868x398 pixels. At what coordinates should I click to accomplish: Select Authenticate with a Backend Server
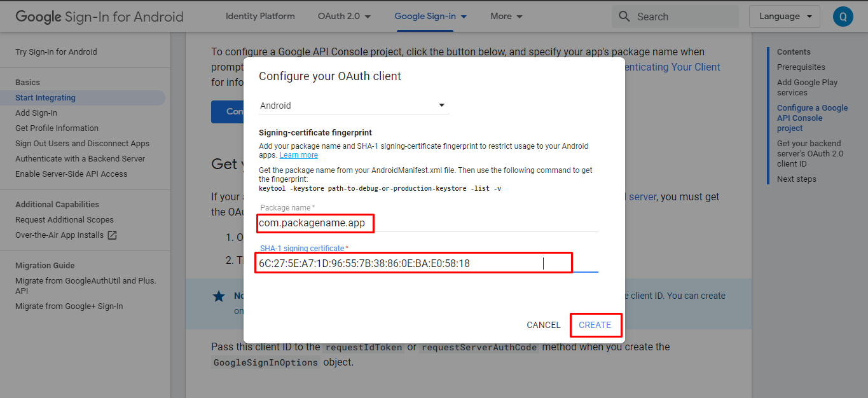[x=80, y=159]
